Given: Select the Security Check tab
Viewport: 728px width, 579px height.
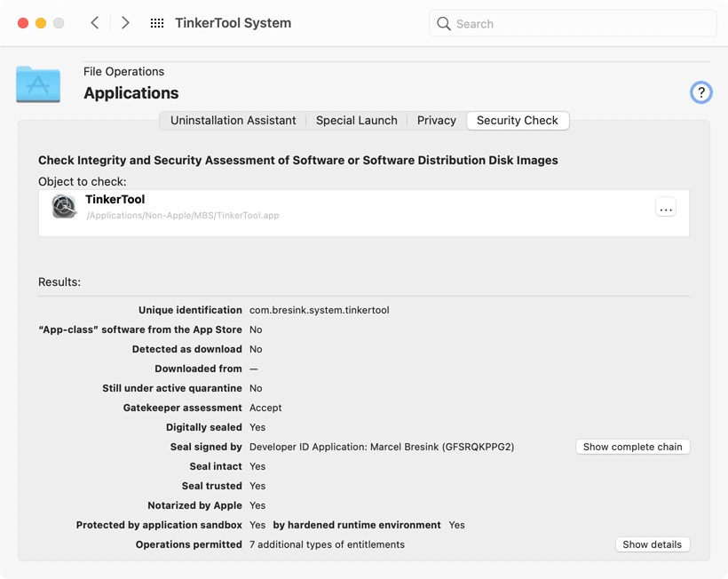Looking at the screenshot, I should click(518, 120).
